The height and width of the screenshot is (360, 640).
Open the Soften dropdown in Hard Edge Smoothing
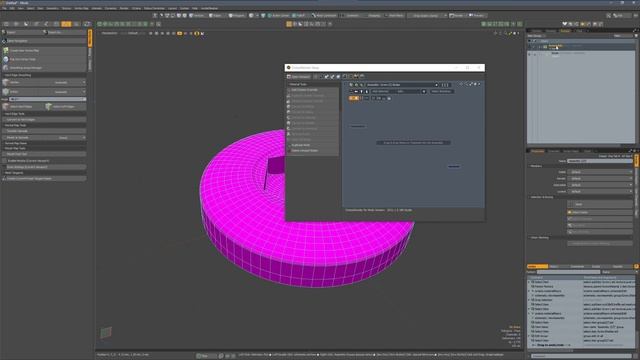point(44,92)
